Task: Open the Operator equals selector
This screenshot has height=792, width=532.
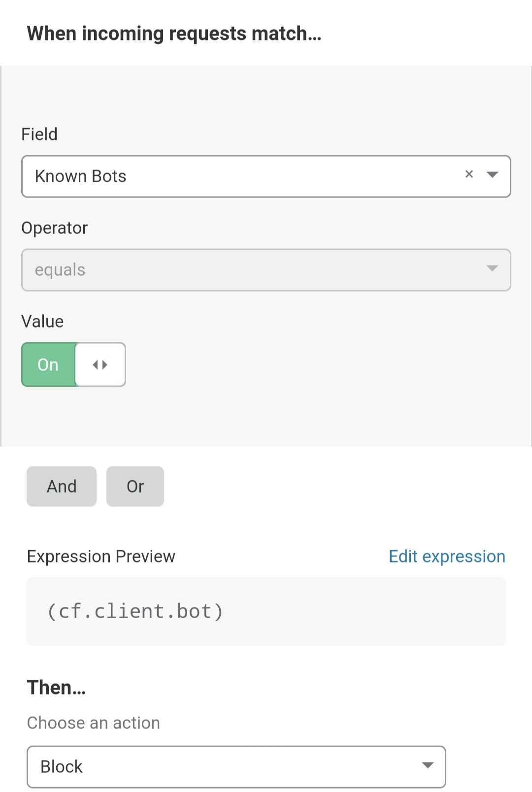Action: pyautogui.click(x=246, y=270)
